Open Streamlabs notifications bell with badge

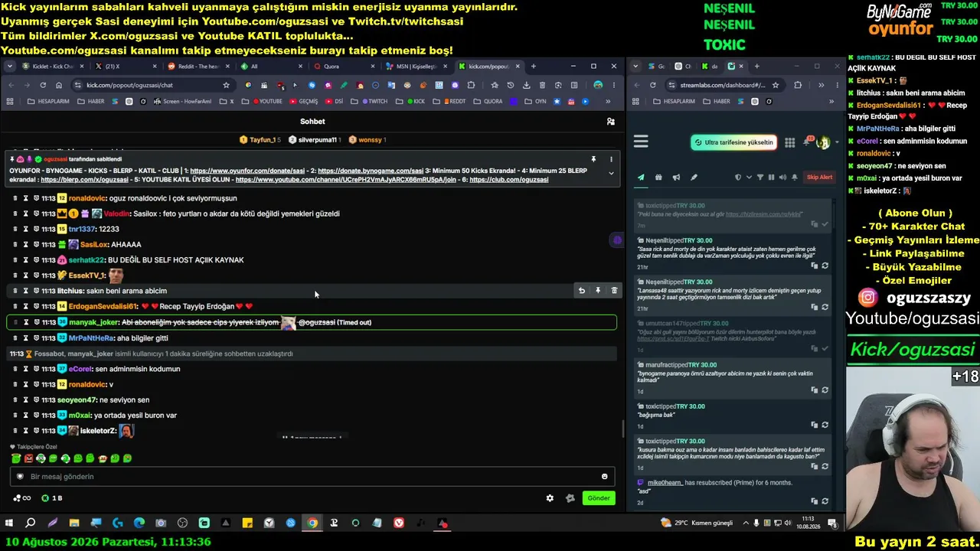coord(808,142)
